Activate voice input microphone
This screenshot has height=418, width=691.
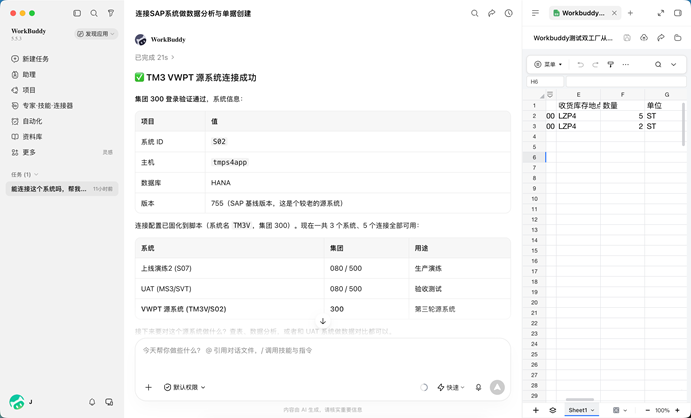(x=478, y=387)
